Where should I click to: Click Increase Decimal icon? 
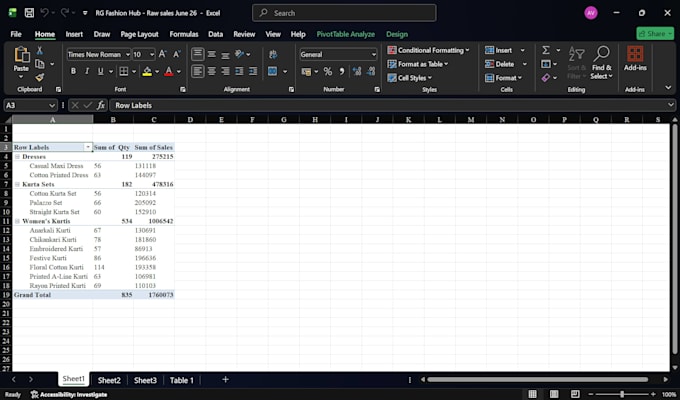(x=357, y=71)
